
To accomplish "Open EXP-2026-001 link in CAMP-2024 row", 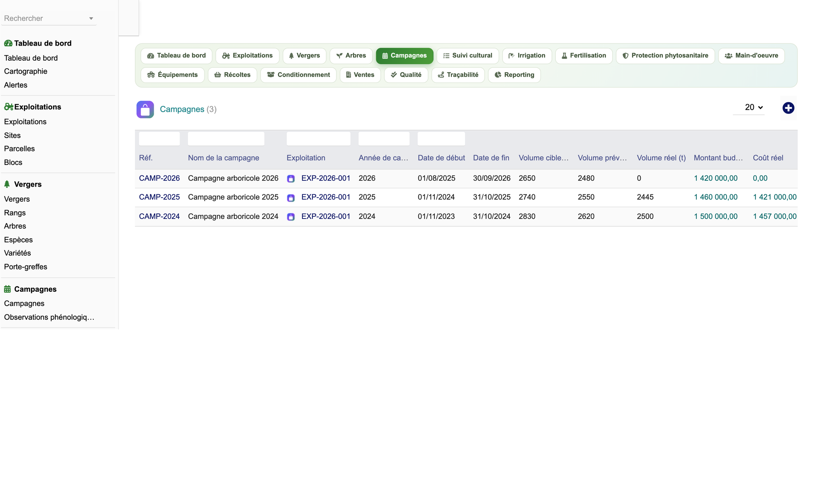I will [326, 216].
